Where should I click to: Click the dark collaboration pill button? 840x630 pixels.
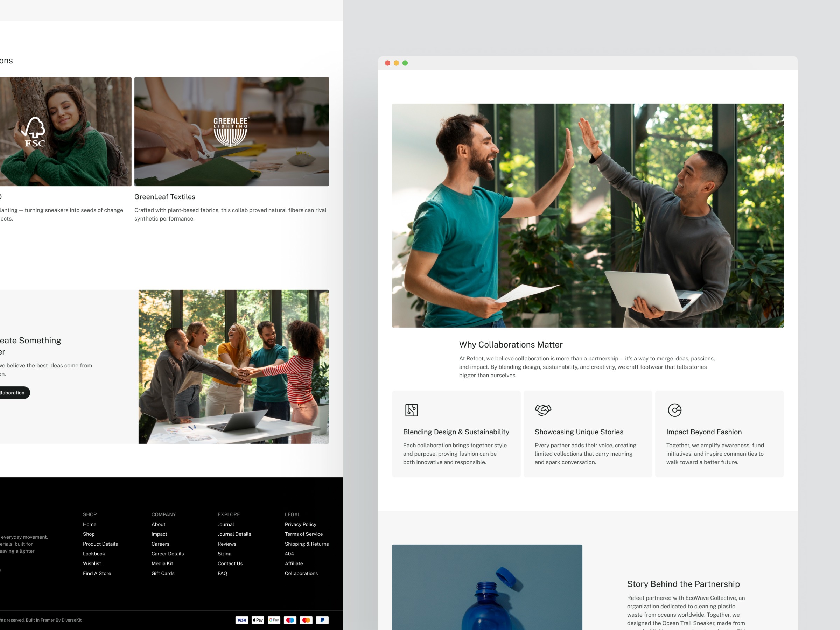pos(13,393)
